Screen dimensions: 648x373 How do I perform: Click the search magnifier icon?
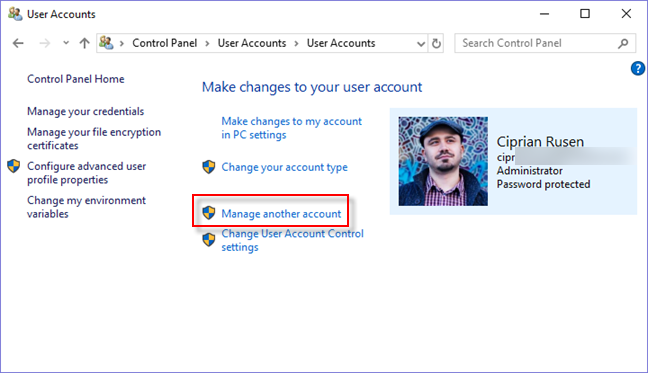[x=623, y=43]
